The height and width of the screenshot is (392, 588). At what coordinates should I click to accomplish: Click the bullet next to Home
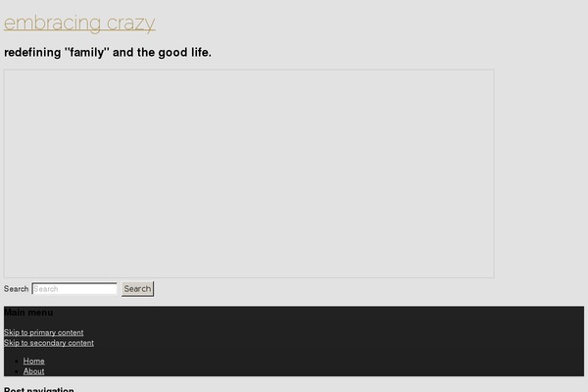pos(17,362)
